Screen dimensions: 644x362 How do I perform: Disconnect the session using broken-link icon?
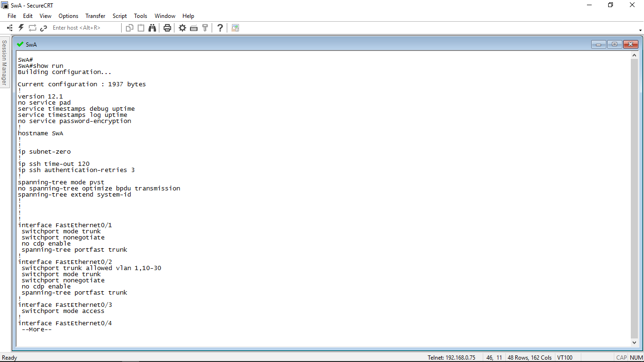[x=43, y=28]
